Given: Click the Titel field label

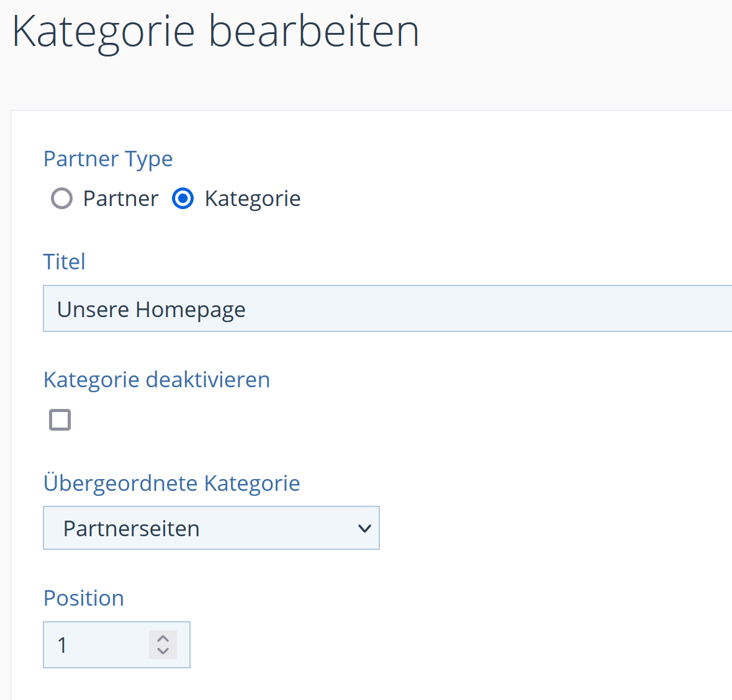Looking at the screenshot, I should click(64, 262).
